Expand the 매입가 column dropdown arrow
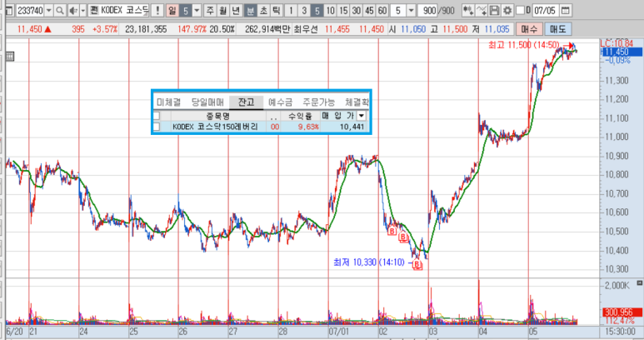644x340 pixels. (361, 116)
